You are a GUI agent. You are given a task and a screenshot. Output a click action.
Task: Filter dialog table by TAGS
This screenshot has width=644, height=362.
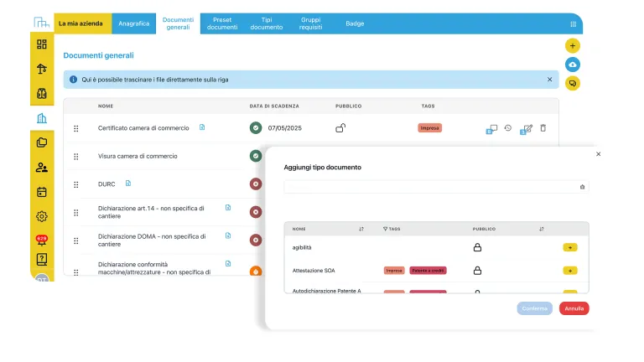point(385,229)
